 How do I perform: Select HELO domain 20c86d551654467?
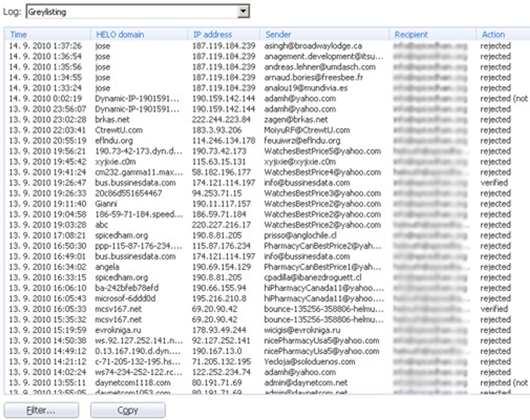tap(129, 193)
